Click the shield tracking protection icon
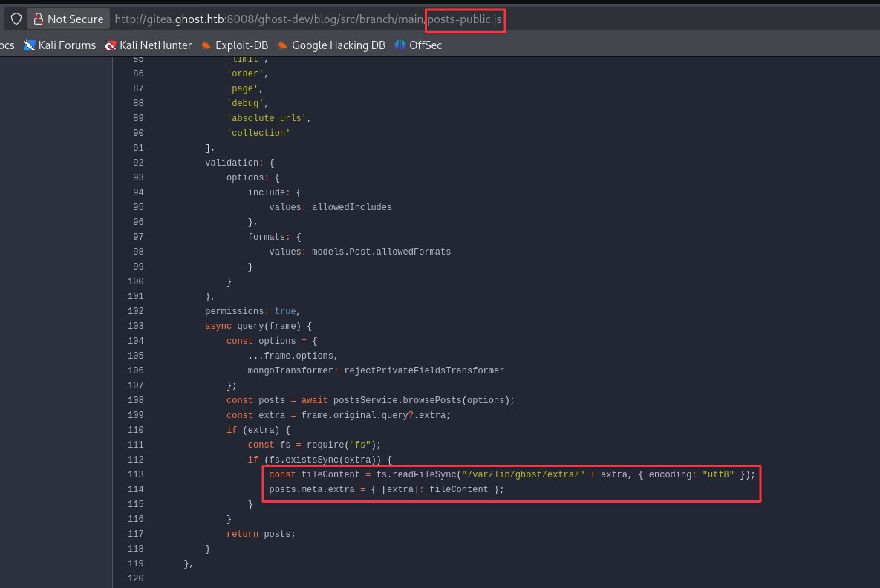The width and height of the screenshot is (880, 588). click(x=16, y=19)
